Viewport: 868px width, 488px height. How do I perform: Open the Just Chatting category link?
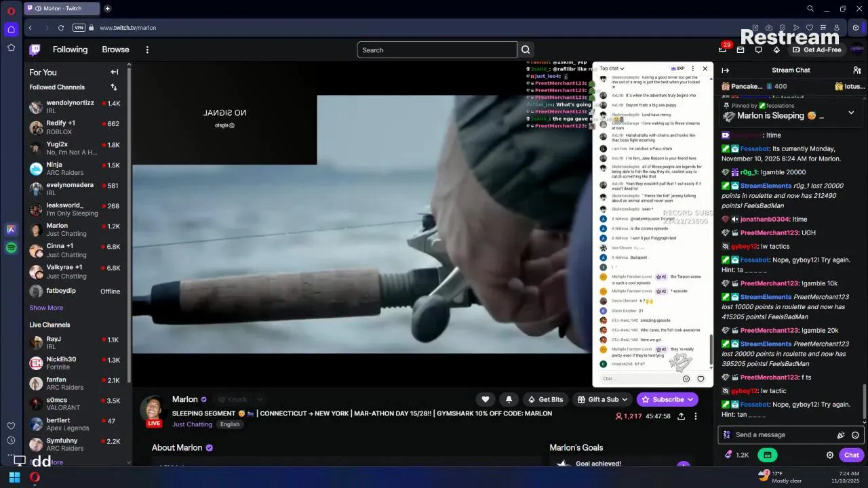[x=192, y=424]
